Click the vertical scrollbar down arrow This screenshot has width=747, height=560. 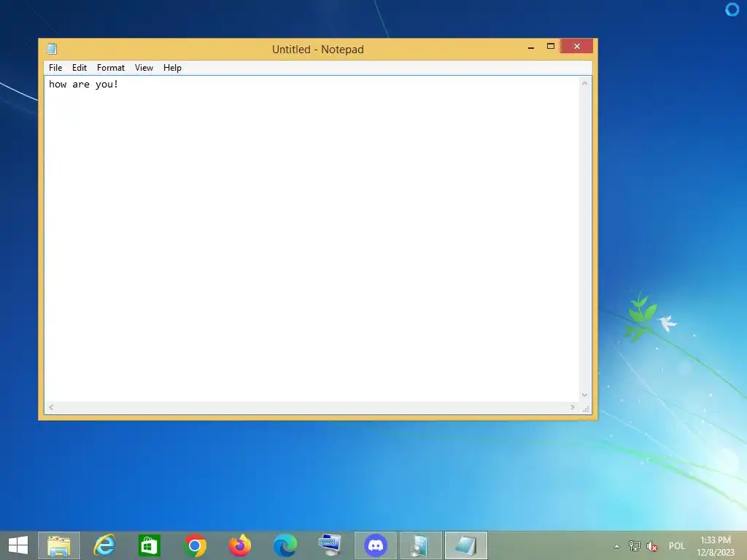pos(584,394)
